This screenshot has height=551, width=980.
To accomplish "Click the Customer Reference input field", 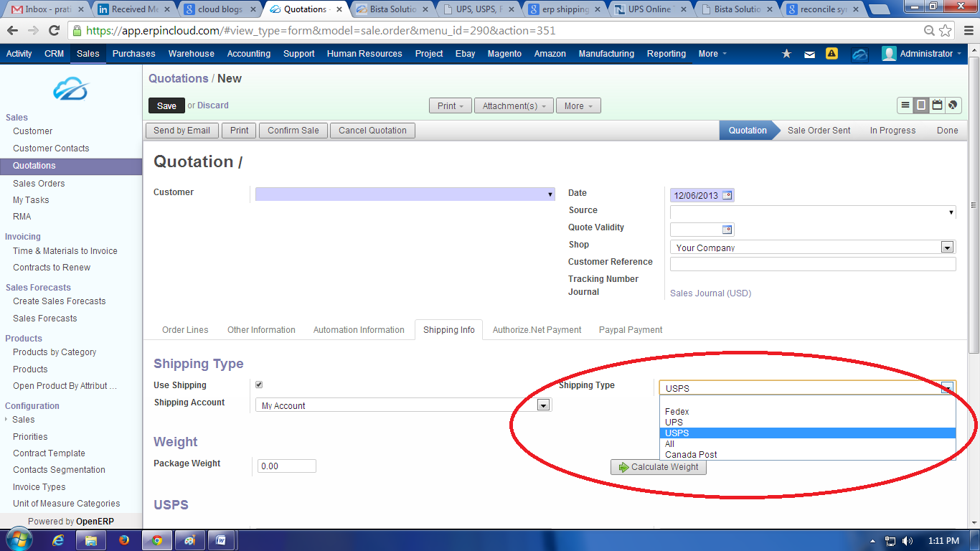I will pos(813,264).
